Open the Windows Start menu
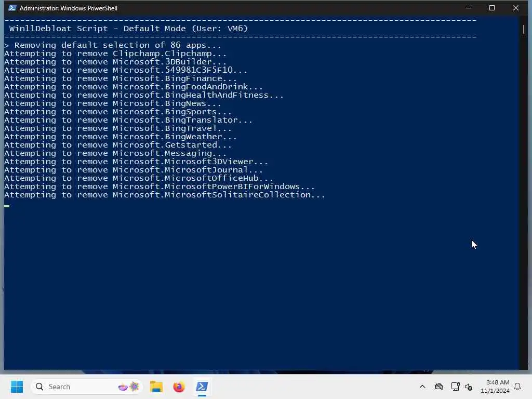The width and height of the screenshot is (532, 399). [x=17, y=387]
